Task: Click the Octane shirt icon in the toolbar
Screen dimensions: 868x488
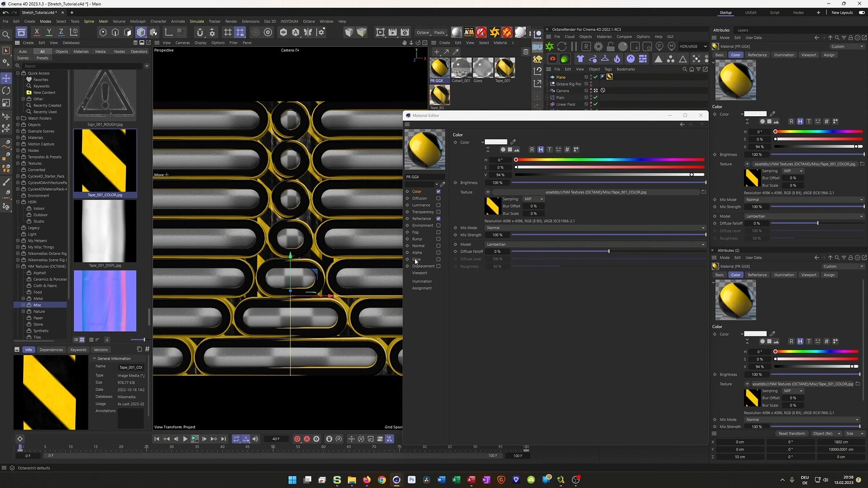Action: tap(580, 59)
